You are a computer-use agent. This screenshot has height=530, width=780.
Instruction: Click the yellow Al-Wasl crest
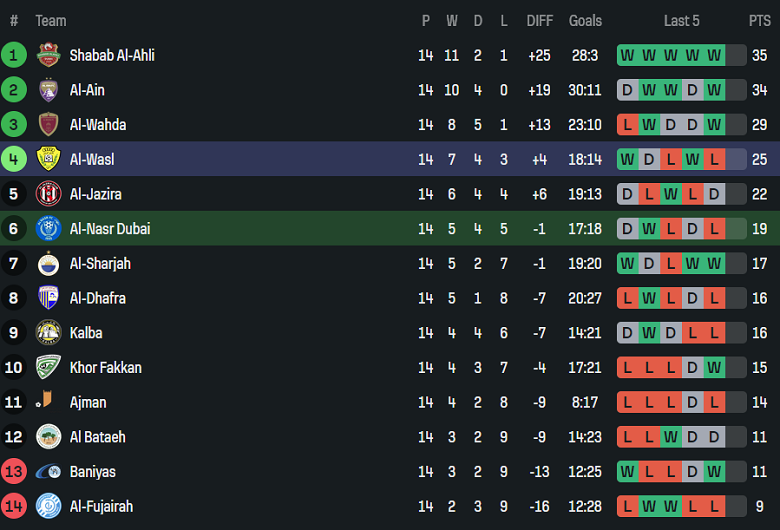coord(48,159)
